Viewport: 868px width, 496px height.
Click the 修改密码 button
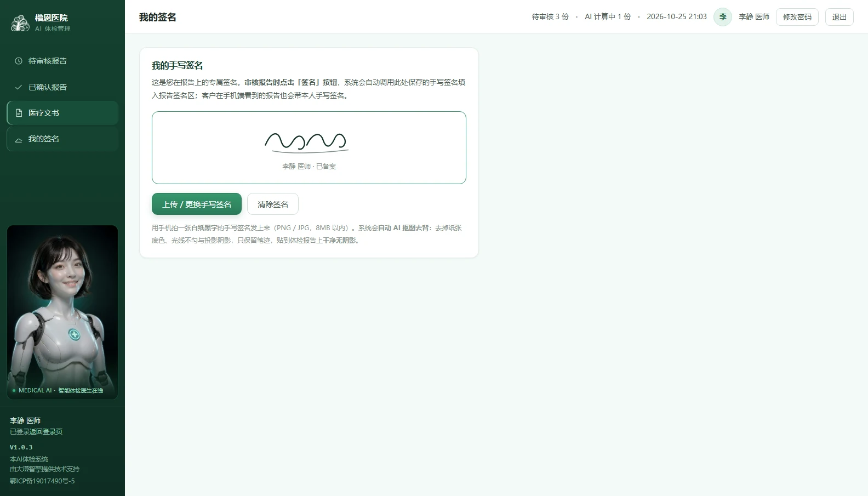797,17
